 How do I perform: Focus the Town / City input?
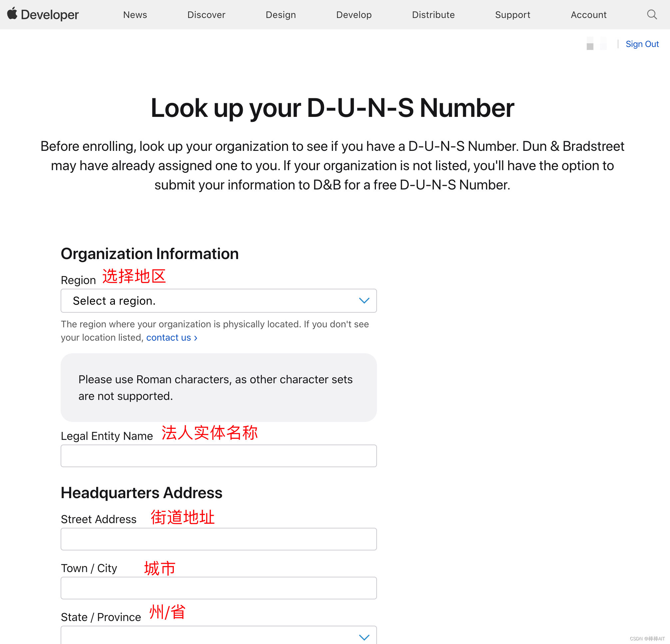click(x=218, y=588)
